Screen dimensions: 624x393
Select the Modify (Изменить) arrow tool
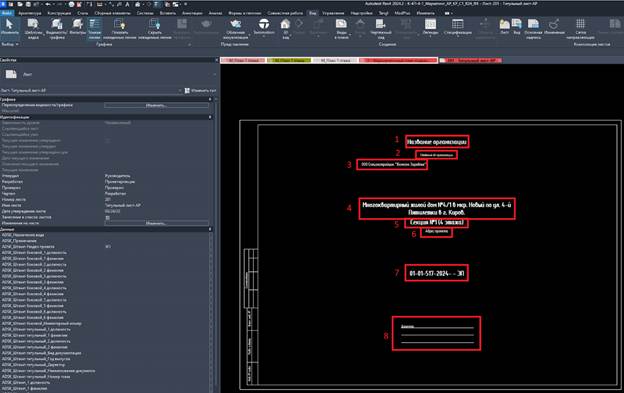tap(9, 28)
